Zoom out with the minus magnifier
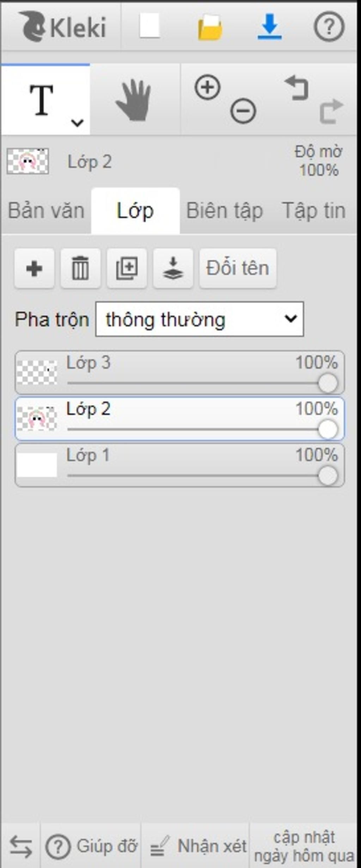Viewport: 361px width, 868px height. (243, 111)
